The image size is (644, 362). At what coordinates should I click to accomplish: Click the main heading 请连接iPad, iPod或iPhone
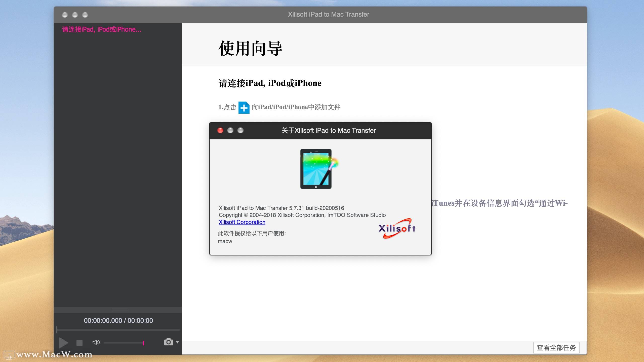click(x=270, y=83)
